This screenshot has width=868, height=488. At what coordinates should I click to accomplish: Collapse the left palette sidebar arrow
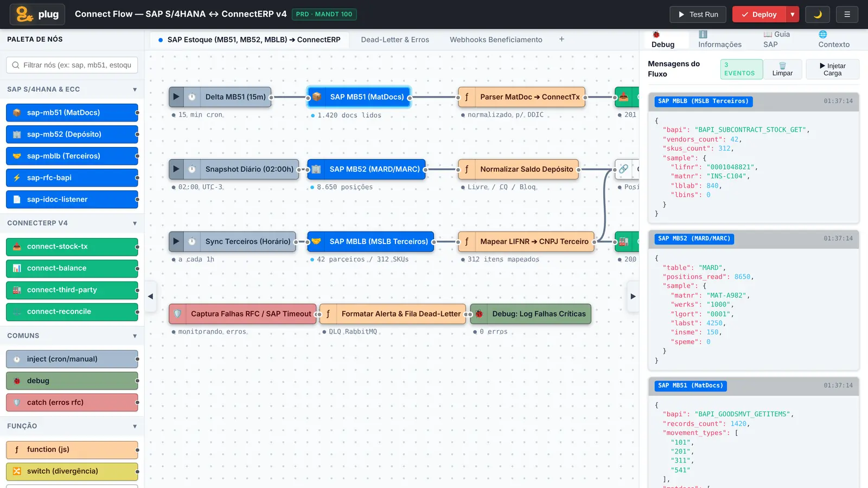point(151,297)
